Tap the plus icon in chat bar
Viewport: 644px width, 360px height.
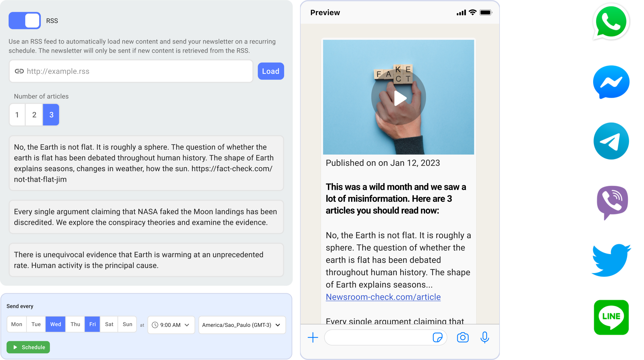pos(313,337)
